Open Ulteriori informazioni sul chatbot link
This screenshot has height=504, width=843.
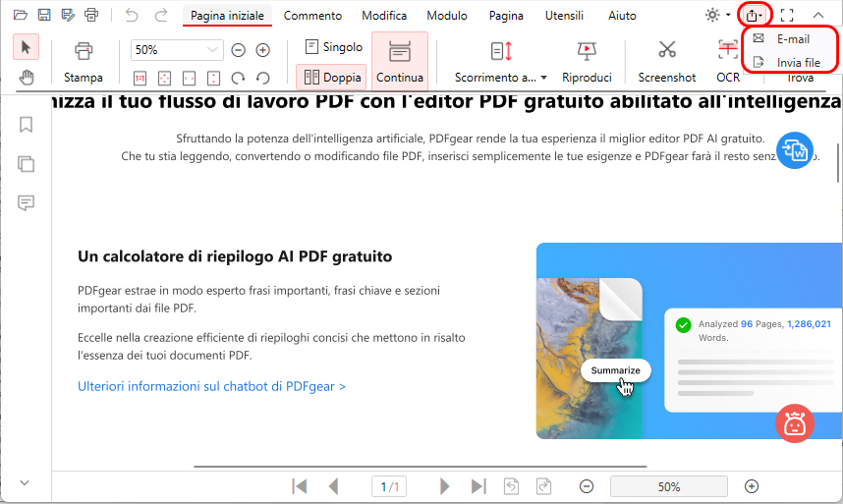(211, 386)
